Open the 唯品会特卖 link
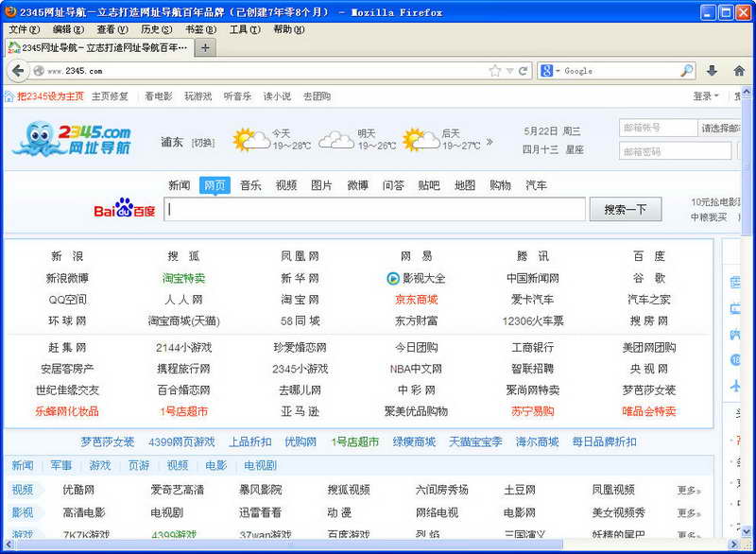This screenshot has width=756, height=554. click(x=649, y=411)
